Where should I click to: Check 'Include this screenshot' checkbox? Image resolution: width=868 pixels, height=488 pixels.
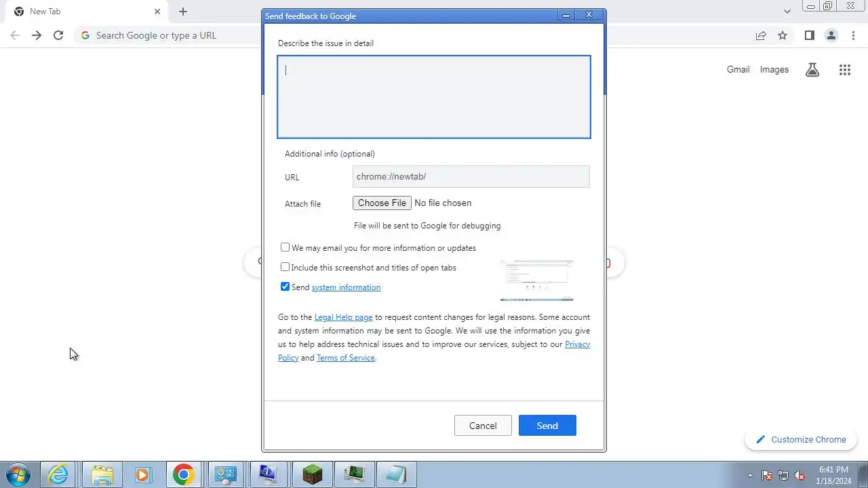(285, 267)
